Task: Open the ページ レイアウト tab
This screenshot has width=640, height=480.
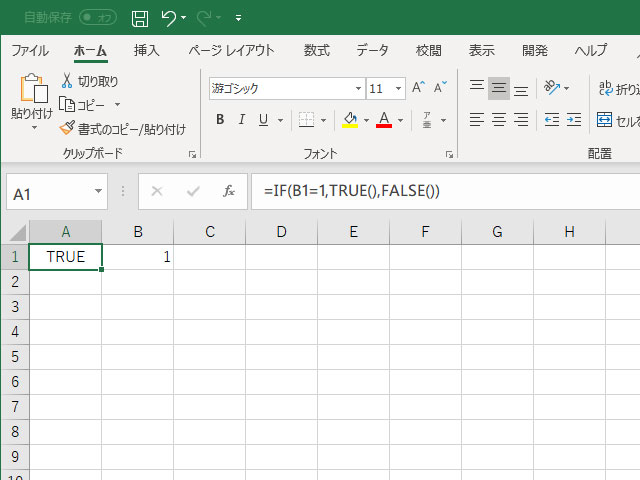Action: (231, 51)
